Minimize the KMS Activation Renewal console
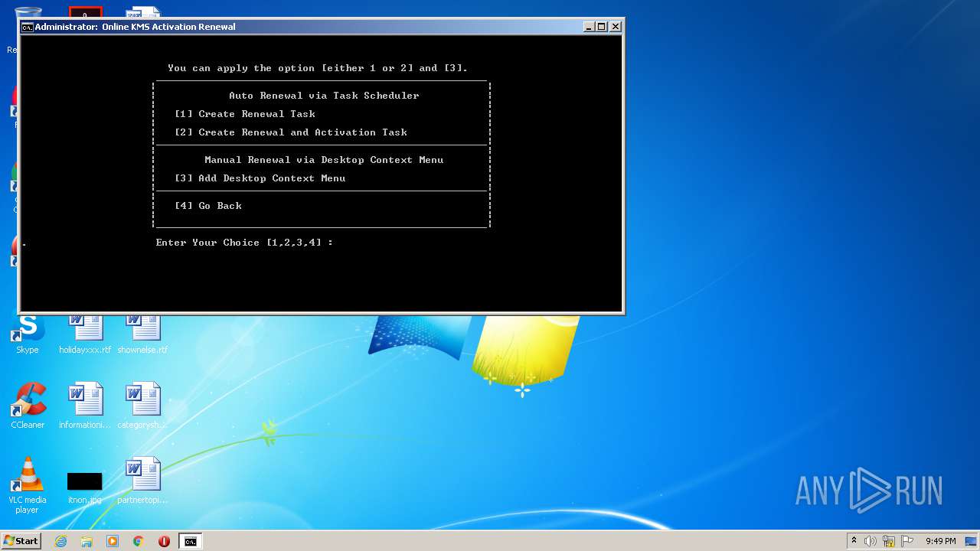Viewport: 980px width, 551px height. [589, 27]
